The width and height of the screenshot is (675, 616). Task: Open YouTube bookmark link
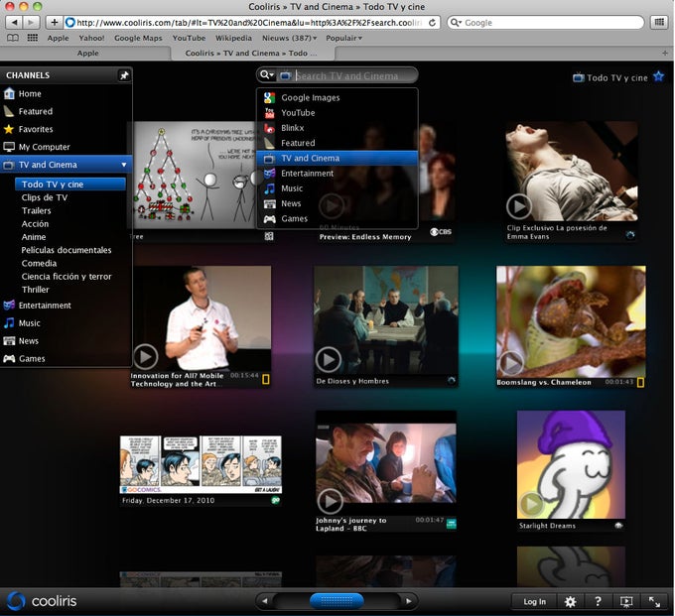[189, 38]
